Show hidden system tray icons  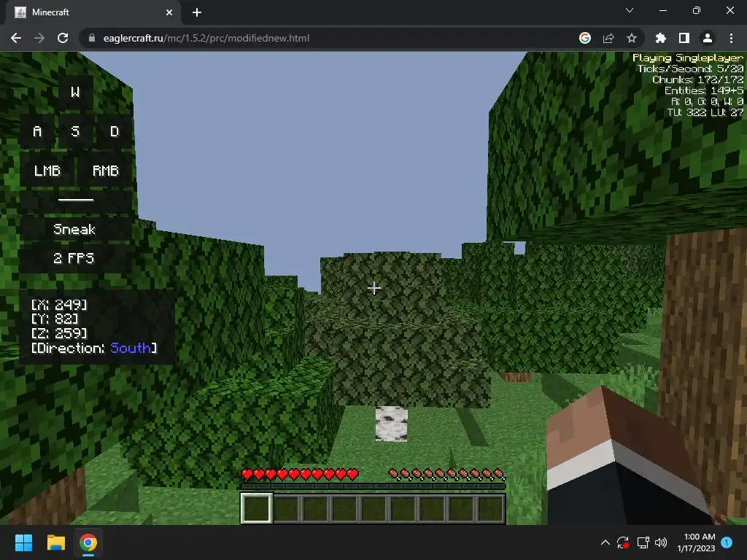pos(605,542)
